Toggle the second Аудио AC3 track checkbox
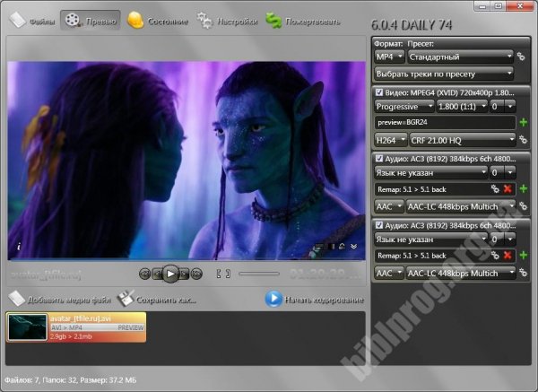 point(378,225)
